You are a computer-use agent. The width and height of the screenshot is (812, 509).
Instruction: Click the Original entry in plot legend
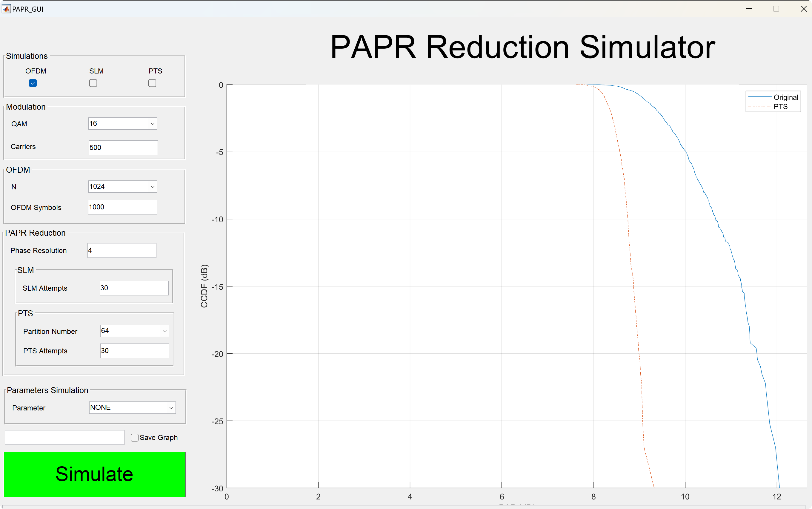pos(785,97)
